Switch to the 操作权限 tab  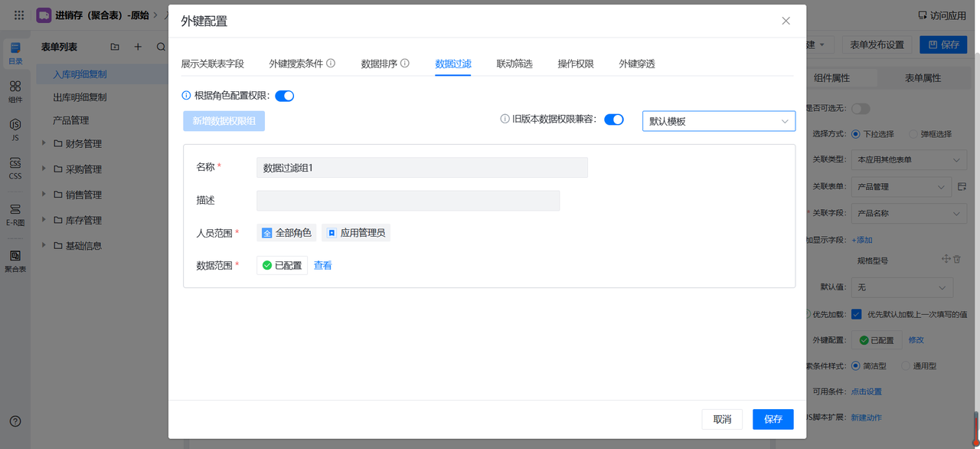pos(576,64)
